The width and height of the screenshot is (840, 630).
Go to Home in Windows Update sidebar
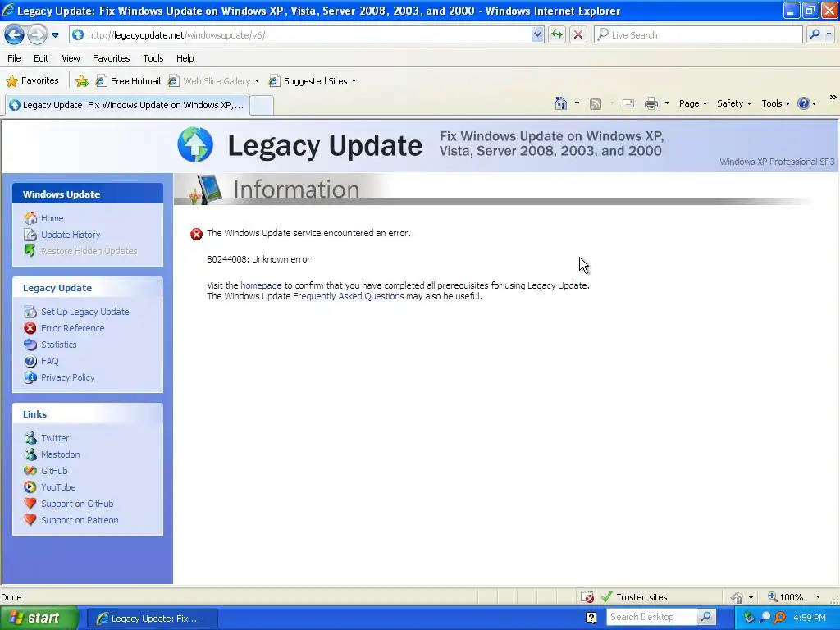click(x=52, y=218)
